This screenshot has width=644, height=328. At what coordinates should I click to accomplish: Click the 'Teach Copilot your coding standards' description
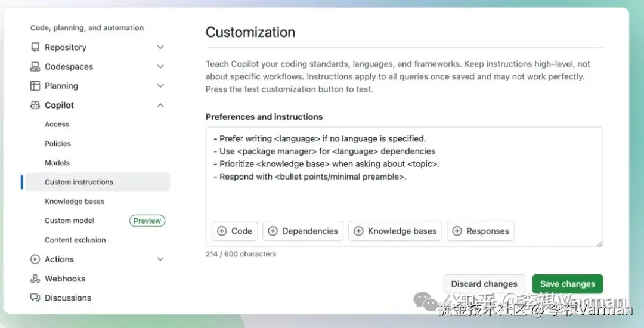[398, 76]
